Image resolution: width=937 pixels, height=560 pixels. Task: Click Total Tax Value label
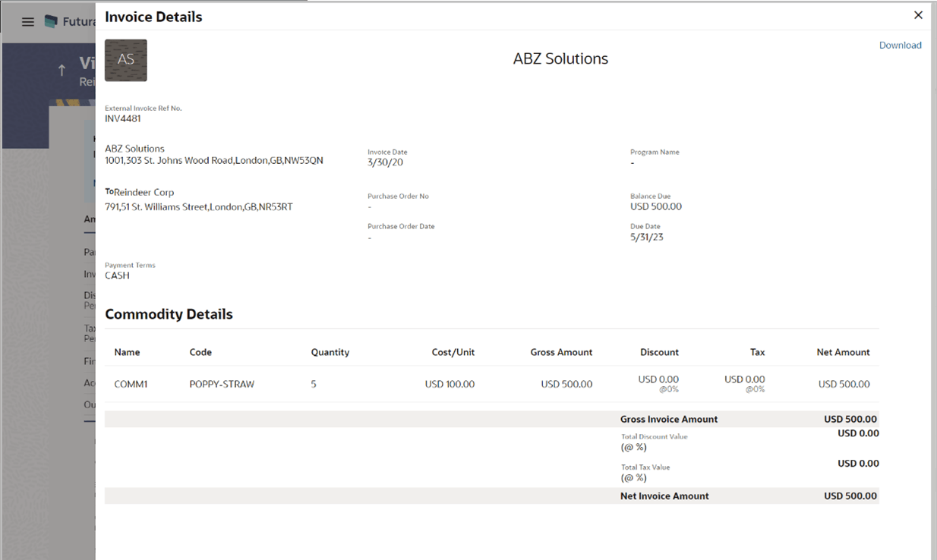pos(645,467)
